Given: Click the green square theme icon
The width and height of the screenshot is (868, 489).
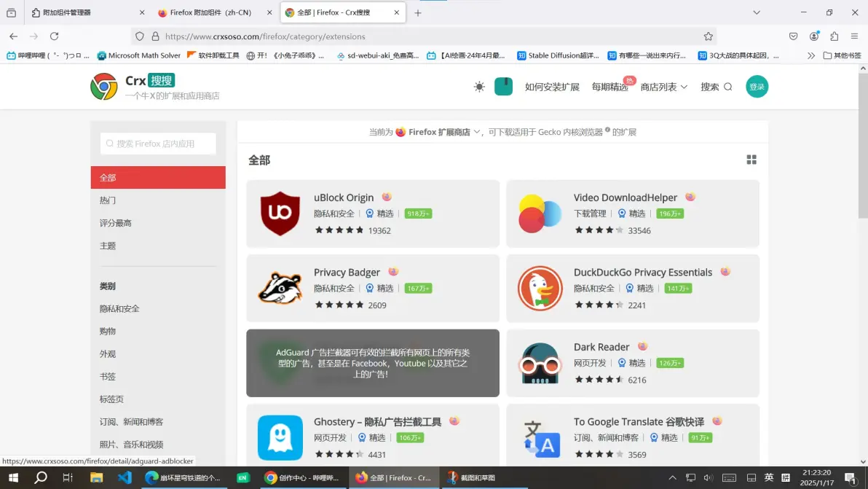Looking at the screenshot, I should click(x=503, y=87).
